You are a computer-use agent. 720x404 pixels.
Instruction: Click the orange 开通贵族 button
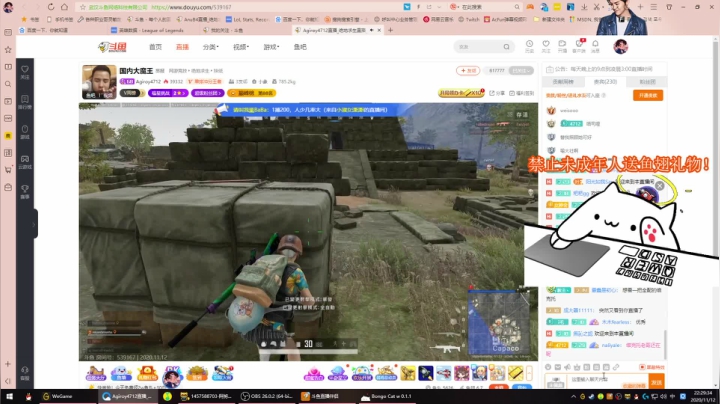pyautogui.click(x=648, y=95)
